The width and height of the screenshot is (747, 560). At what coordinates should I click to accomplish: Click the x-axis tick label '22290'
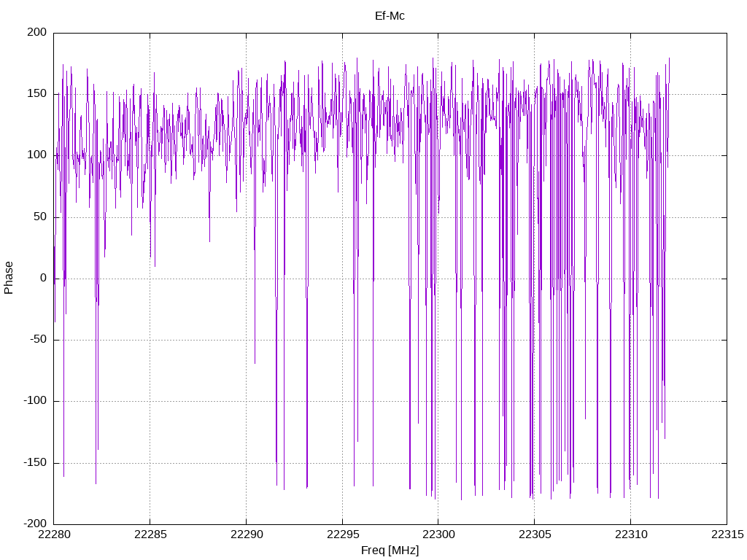point(247,534)
